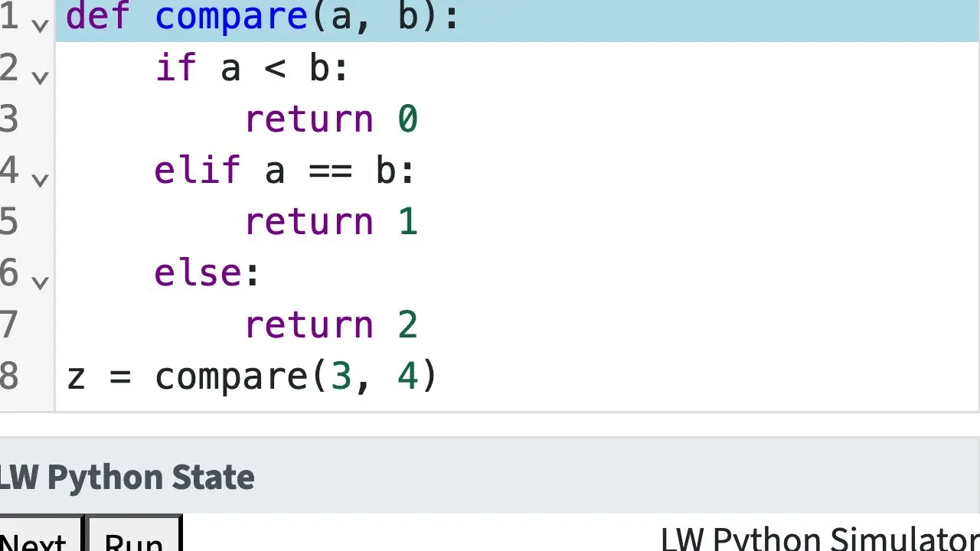Collapse the fold arrow on line 4
This screenshot has height=551, width=980.
(40, 179)
